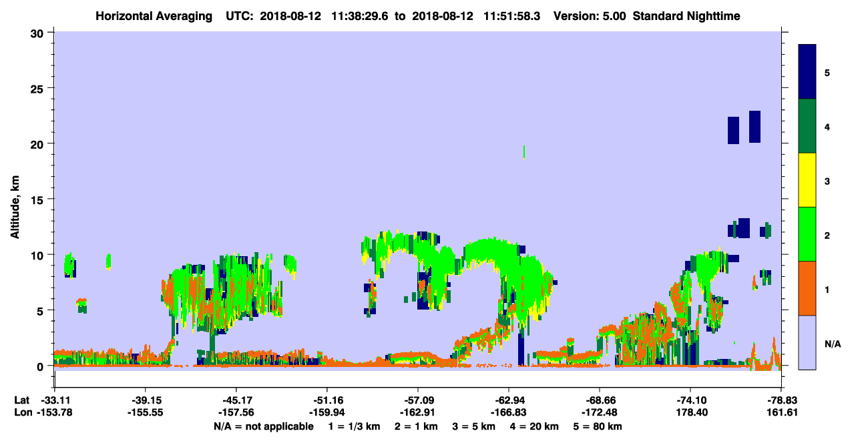This screenshot has height=445, width=868.
Task: Click the longitude value '-162.91'
Action: pos(417,412)
